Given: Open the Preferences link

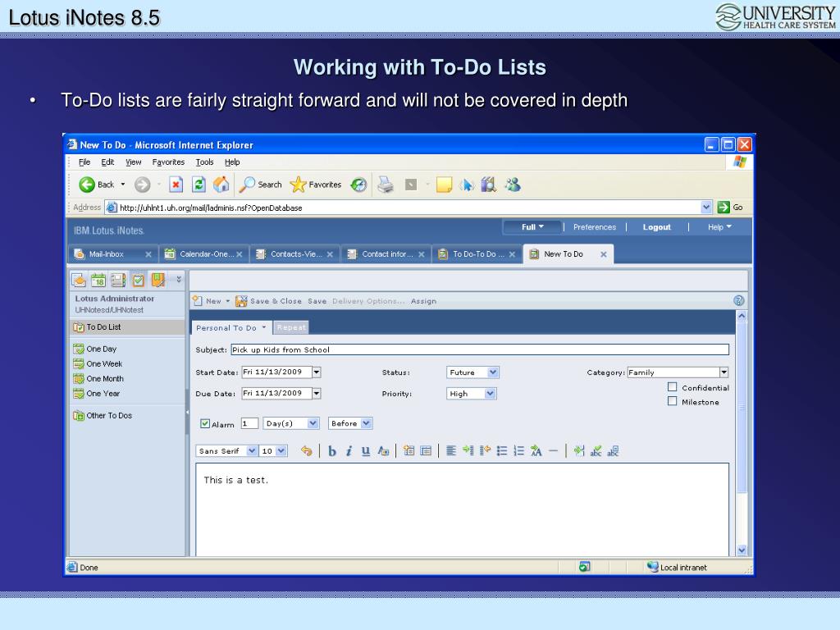Looking at the screenshot, I should tap(595, 227).
